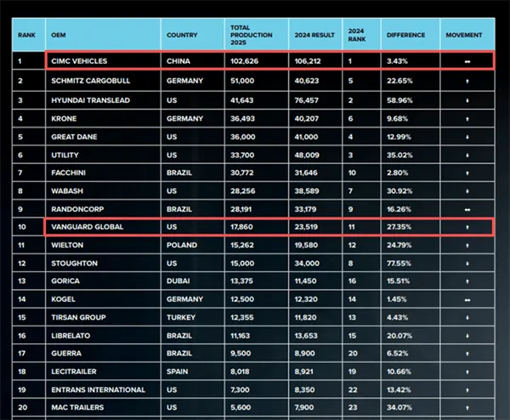
Task: Click the 48,009 result value
Action: 307,155
